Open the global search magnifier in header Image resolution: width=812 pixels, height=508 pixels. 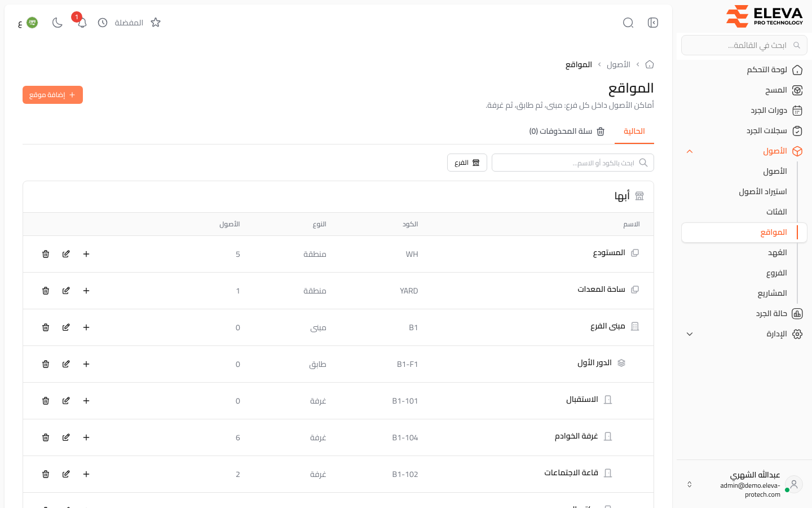point(628,23)
